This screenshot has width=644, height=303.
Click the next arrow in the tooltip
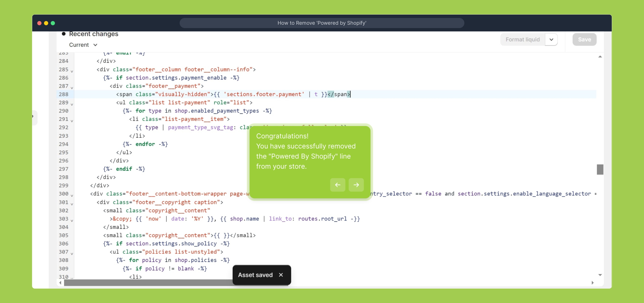pyautogui.click(x=356, y=185)
